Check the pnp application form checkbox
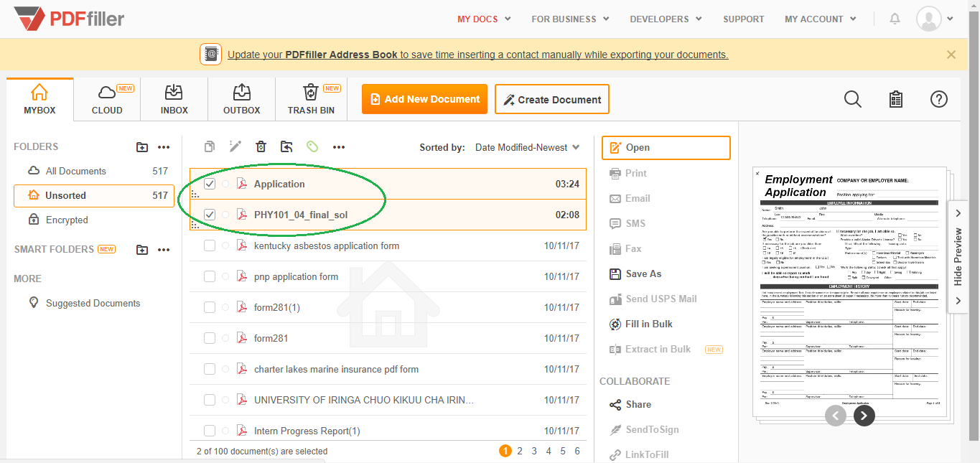The width and height of the screenshot is (980, 463). tap(210, 276)
